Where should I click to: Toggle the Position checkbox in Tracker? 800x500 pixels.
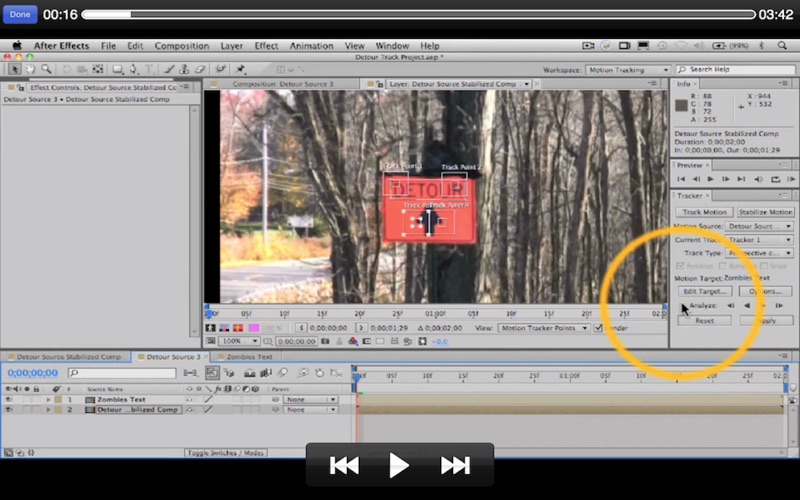point(680,266)
